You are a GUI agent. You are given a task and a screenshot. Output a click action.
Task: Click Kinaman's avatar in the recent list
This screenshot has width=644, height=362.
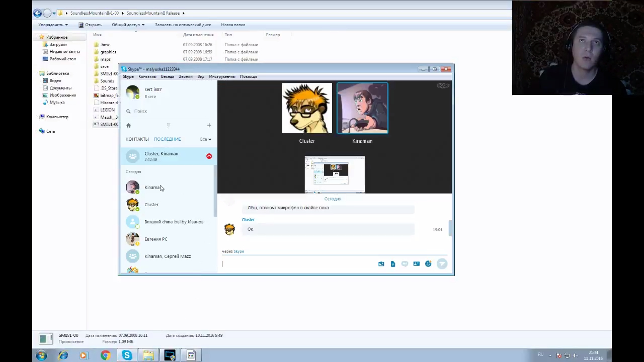pos(132,188)
